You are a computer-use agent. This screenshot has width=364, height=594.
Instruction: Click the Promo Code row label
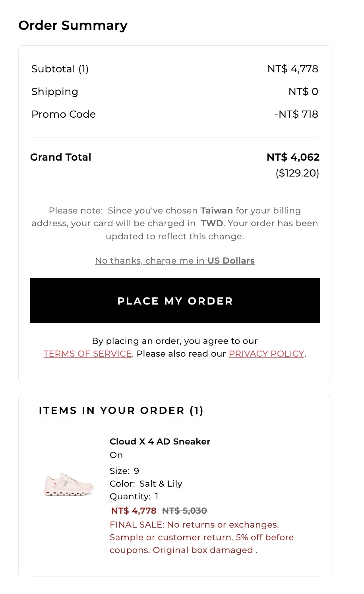[x=64, y=114]
